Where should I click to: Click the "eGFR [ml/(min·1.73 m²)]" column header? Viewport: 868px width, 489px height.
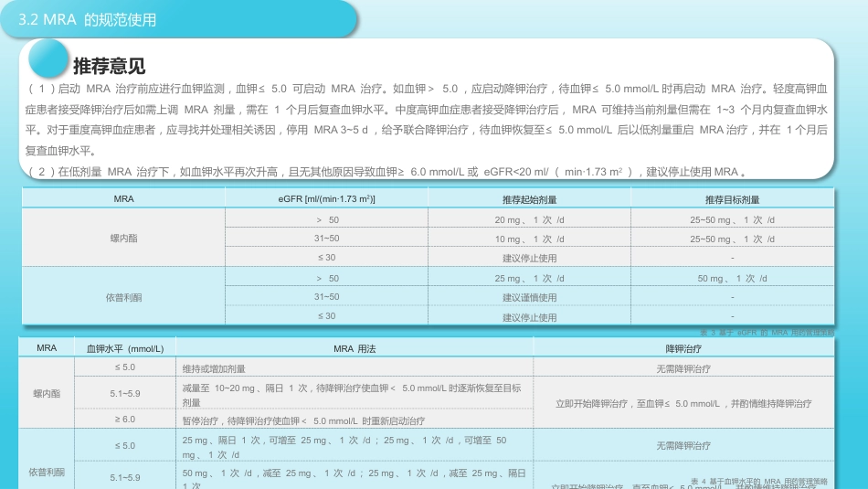326,199
